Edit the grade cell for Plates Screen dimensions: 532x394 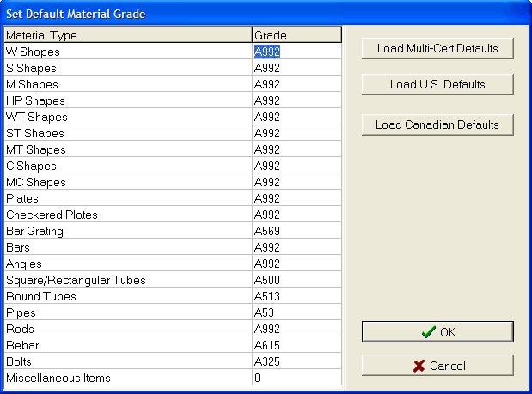click(x=297, y=198)
